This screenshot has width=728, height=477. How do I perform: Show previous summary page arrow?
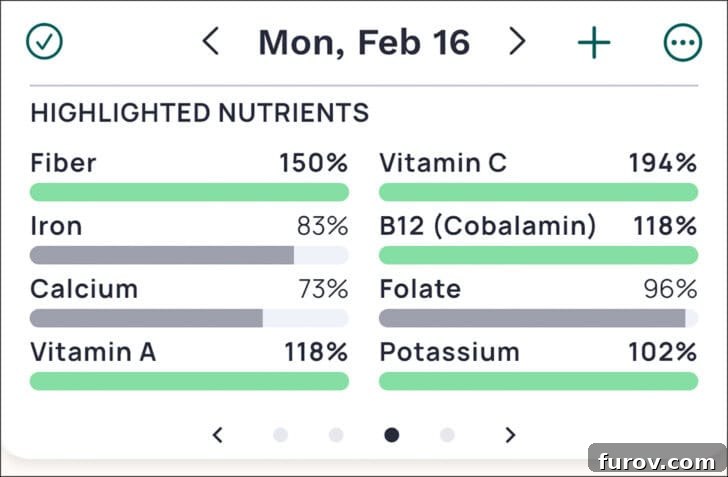217,435
